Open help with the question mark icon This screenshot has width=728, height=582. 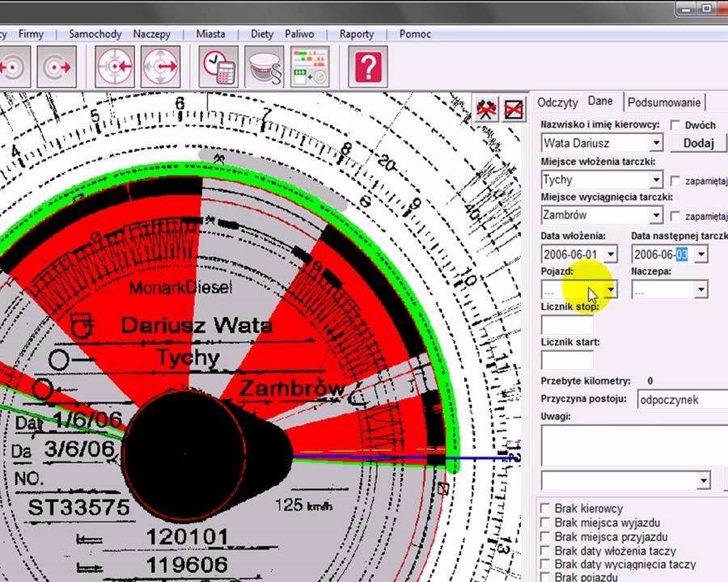[x=368, y=67]
